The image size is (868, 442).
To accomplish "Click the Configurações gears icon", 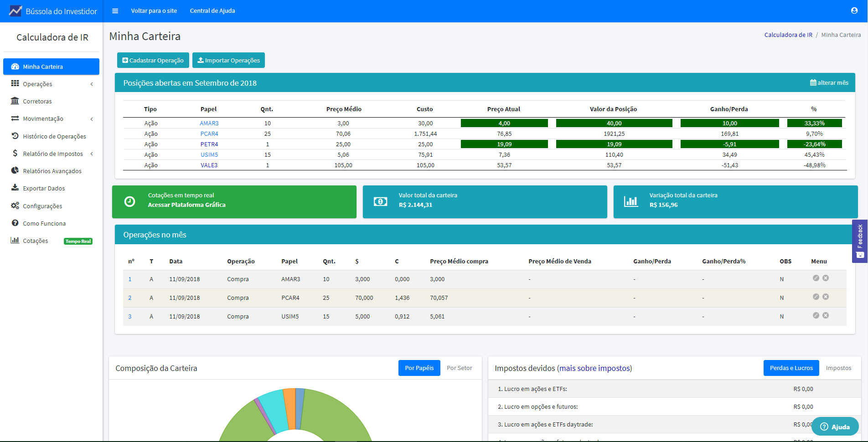I will pyautogui.click(x=15, y=206).
